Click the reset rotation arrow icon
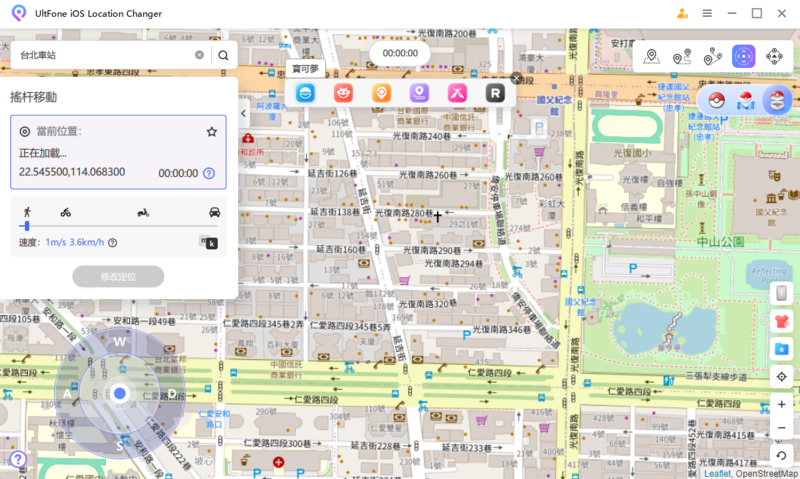The height and width of the screenshot is (479, 800). point(781,456)
